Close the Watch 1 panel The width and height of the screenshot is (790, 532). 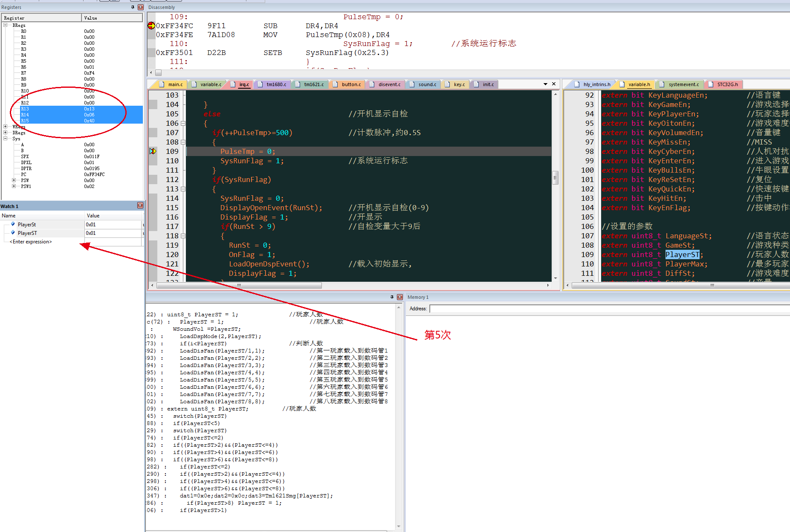[140, 206]
